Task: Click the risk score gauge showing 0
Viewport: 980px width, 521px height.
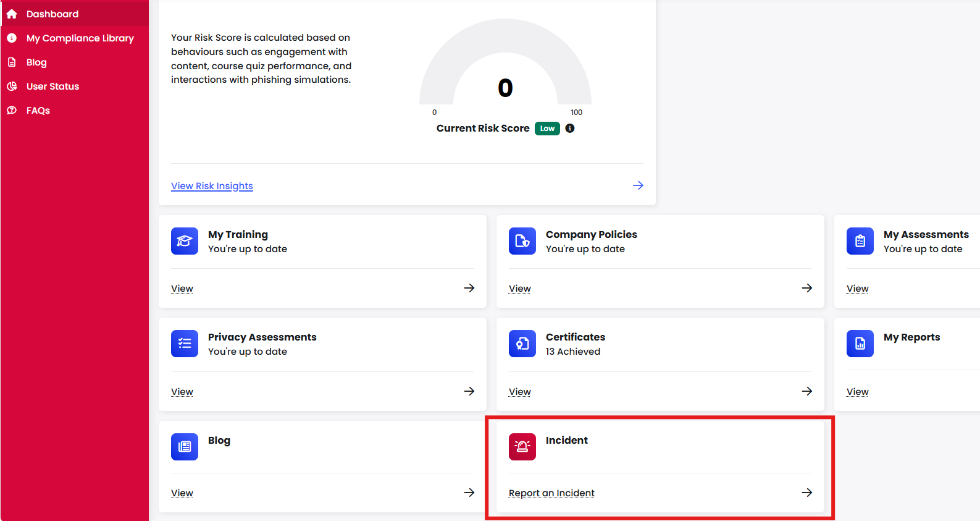Action: coord(505,68)
